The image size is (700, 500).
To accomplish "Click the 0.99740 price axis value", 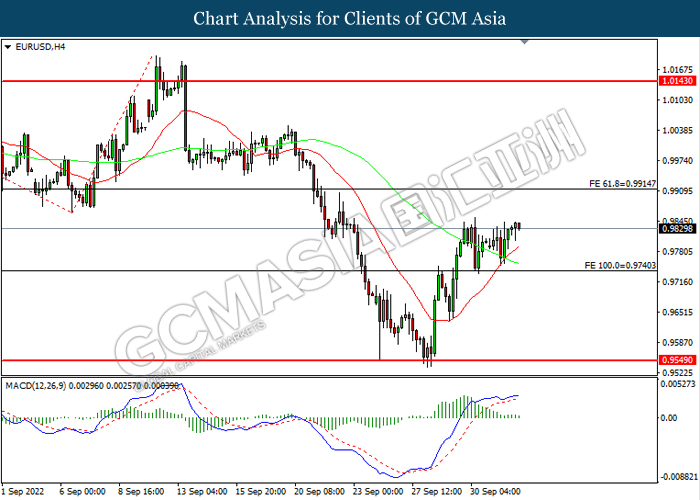I will pos(678,161).
